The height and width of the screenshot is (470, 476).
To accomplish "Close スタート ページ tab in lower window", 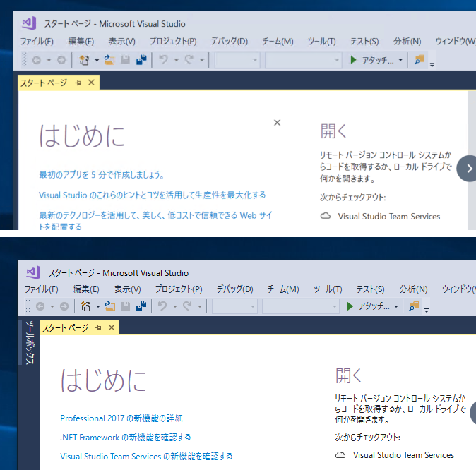I will click(112, 327).
